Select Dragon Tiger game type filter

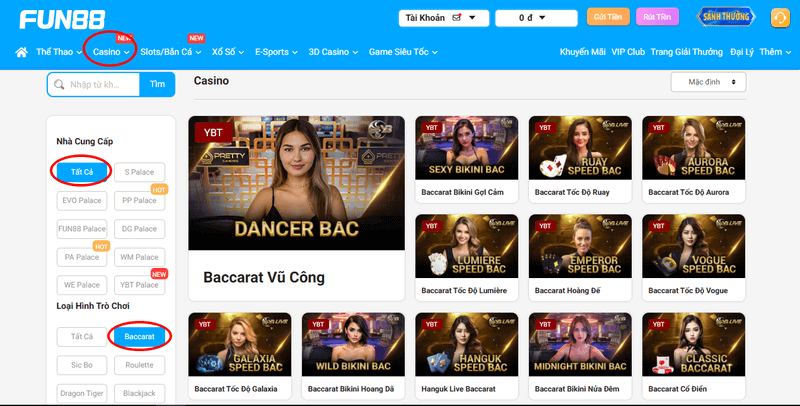pos(82,393)
